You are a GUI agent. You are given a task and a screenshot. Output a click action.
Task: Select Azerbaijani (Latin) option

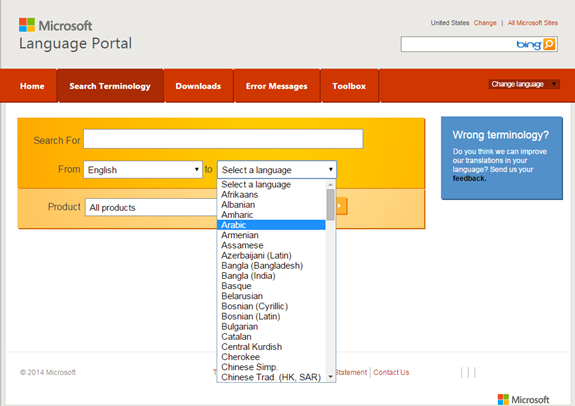pyautogui.click(x=271, y=255)
